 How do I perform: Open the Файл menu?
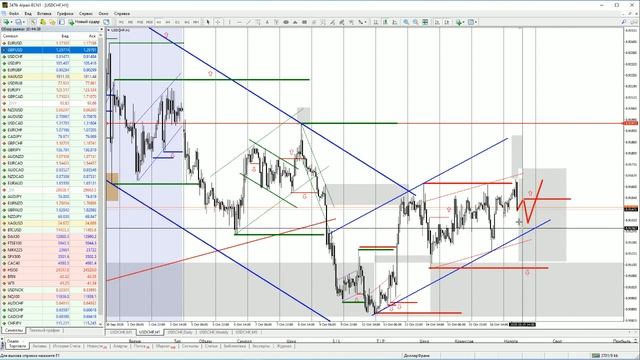point(14,13)
